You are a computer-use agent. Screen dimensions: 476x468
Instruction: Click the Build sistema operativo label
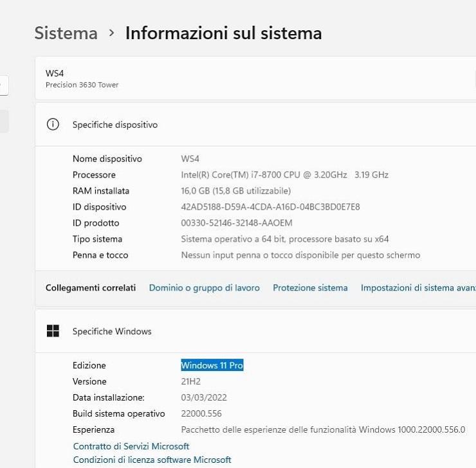pyautogui.click(x=119, y=413)
